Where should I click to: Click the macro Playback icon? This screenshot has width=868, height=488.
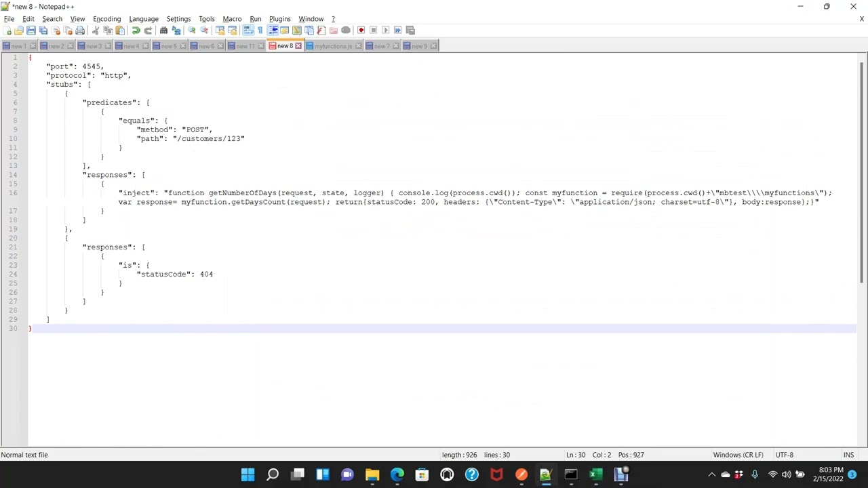point(385,30)
